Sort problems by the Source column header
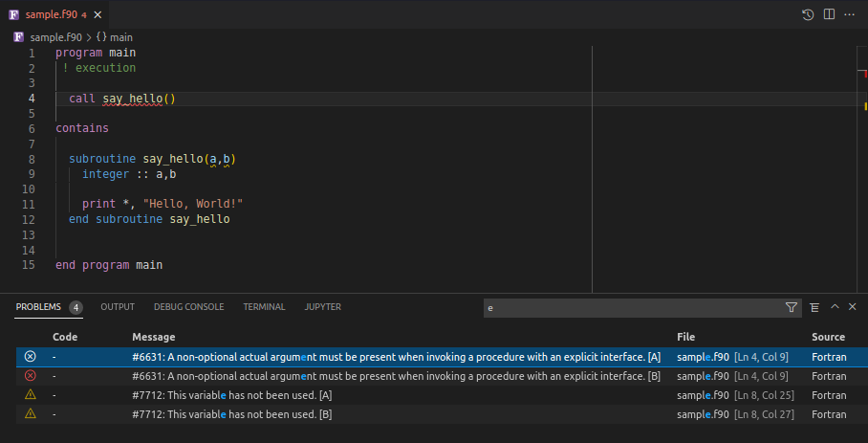868x443 pixels. click(x=828, y=337)
